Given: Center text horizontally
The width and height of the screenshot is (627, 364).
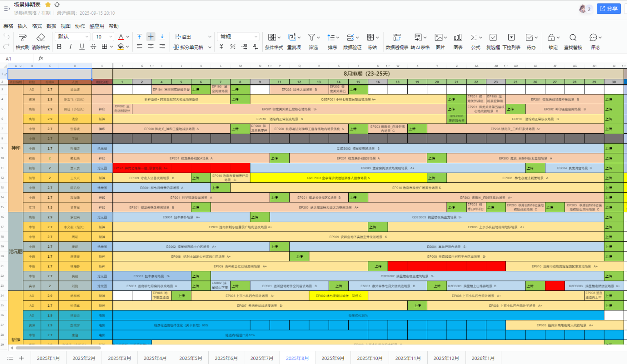Looking at the screenshot, I should coord(151,47).
